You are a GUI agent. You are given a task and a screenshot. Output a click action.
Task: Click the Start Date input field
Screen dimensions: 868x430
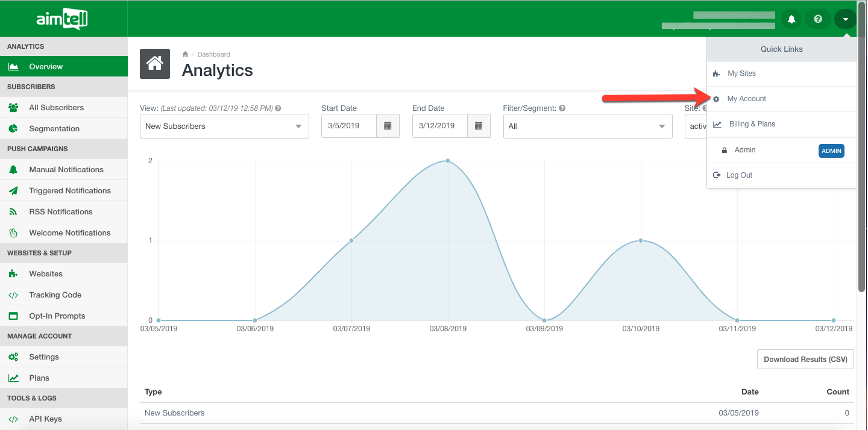pyautogui.click(x=348, y=126)
